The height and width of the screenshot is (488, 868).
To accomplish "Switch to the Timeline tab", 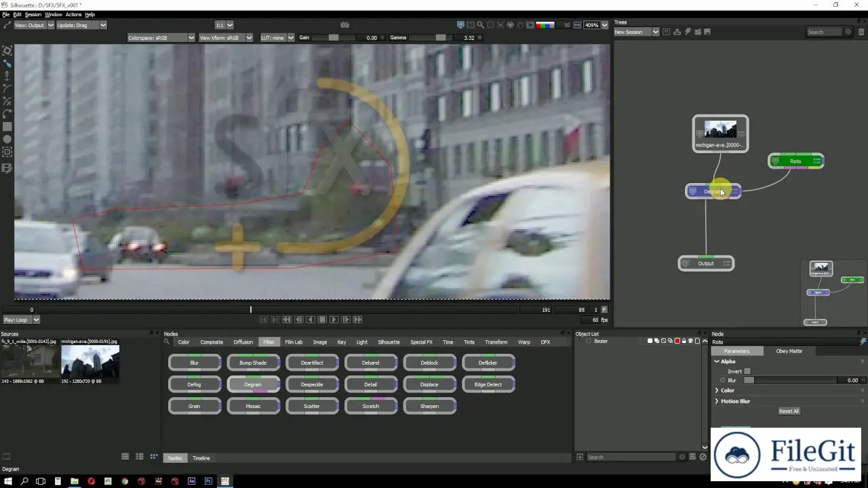I will tap(201, 458).
